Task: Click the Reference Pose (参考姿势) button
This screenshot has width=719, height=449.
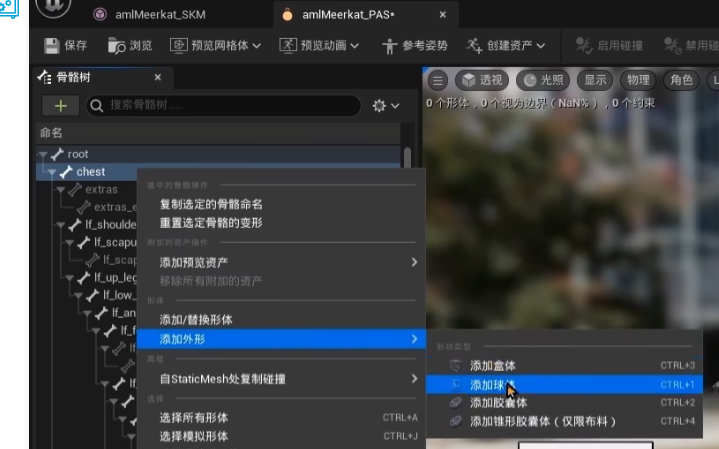Action: tap(415, 45)
